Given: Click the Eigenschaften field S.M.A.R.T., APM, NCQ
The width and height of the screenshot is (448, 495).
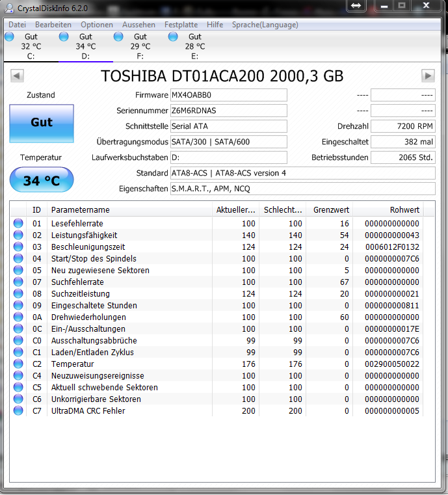Looking at the screenshot, I should click(x=303, y=189).
